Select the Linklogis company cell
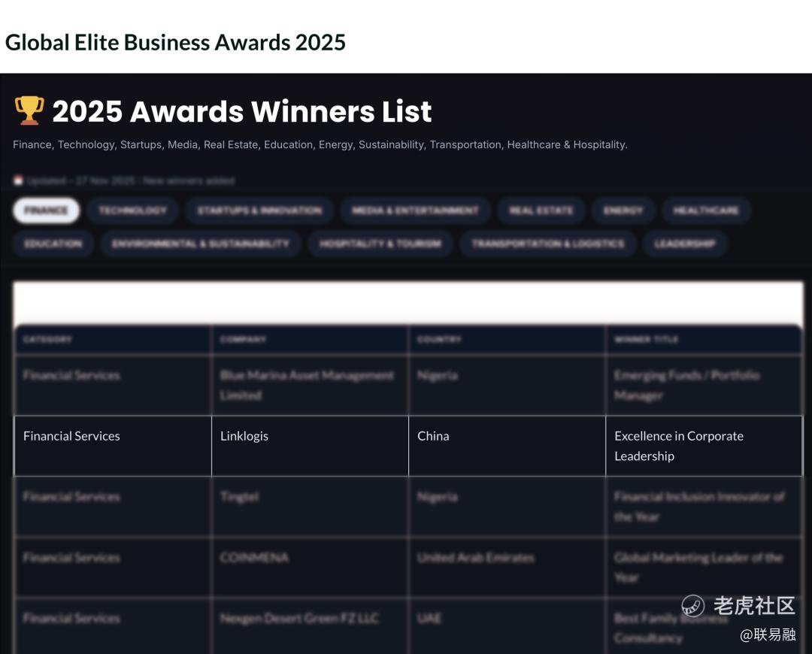 [x=311, y=446]
